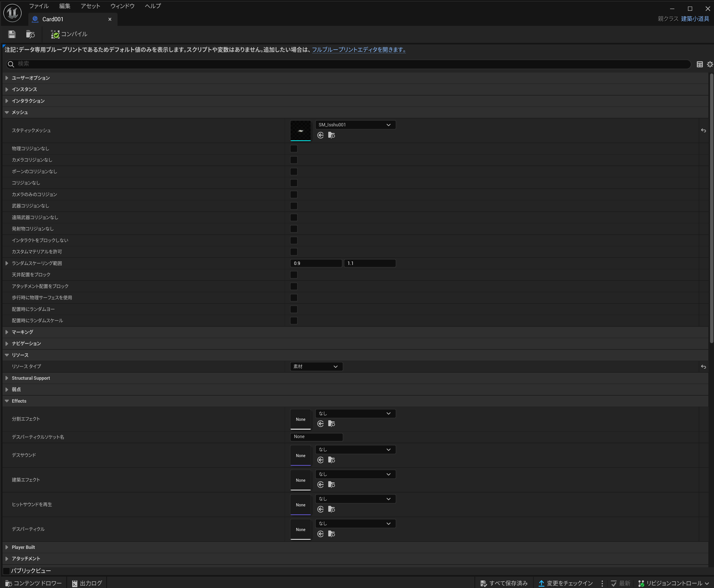Check 配置時にランダムヨー checkbox

pos(293,309)
